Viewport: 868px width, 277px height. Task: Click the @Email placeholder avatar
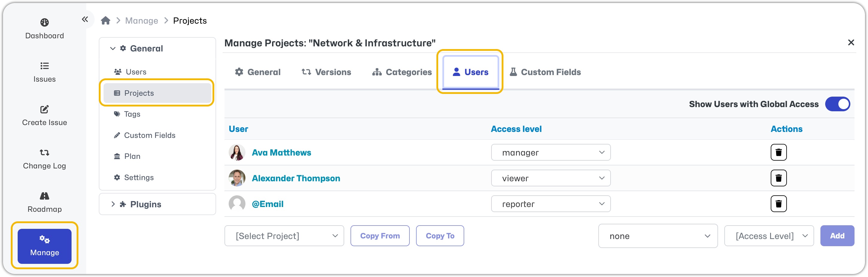tap(237, 204)
